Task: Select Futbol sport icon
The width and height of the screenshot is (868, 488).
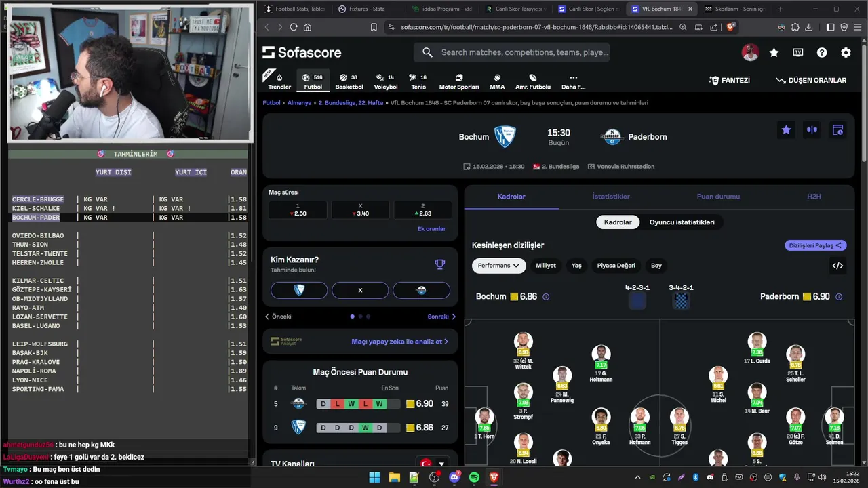Action: 313,81
